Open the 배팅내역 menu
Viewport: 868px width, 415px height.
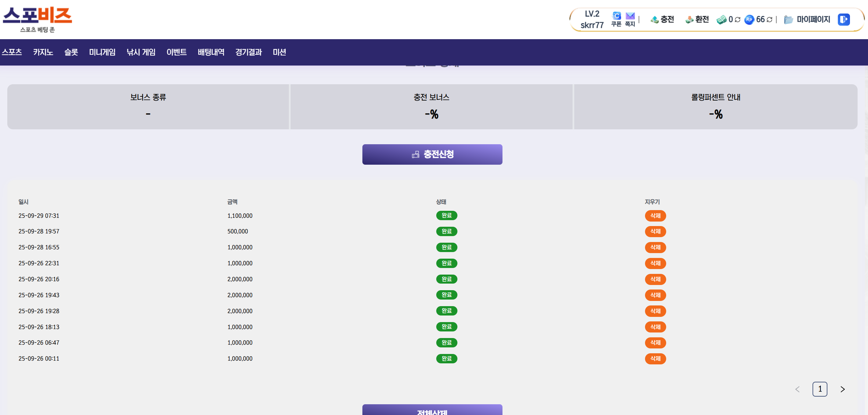point(211,52)
